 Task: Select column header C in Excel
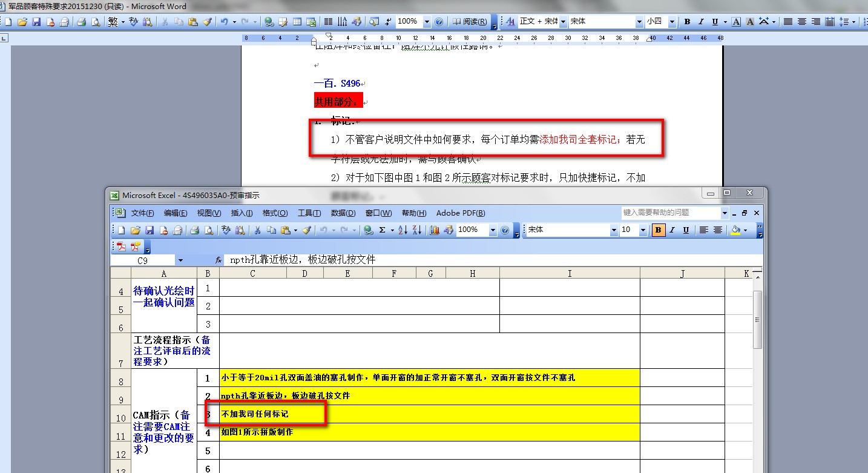tap(252, 274)
